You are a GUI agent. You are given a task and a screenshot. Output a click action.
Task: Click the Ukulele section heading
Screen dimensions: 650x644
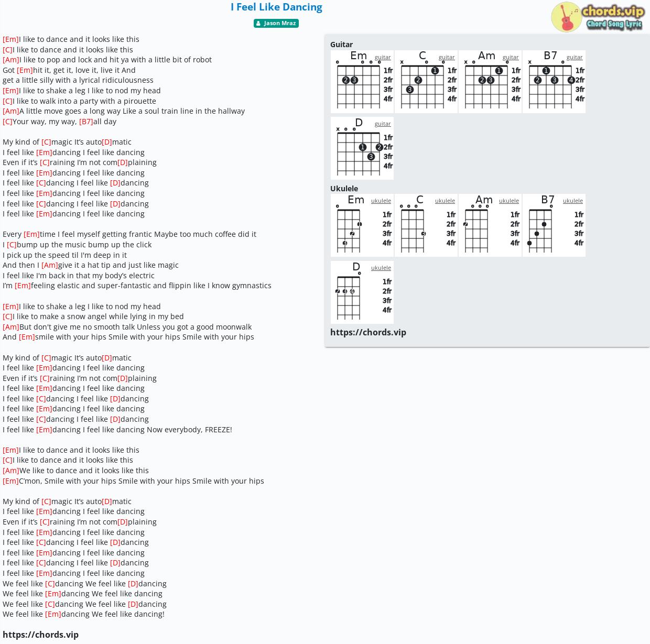(x=344, y=189)
